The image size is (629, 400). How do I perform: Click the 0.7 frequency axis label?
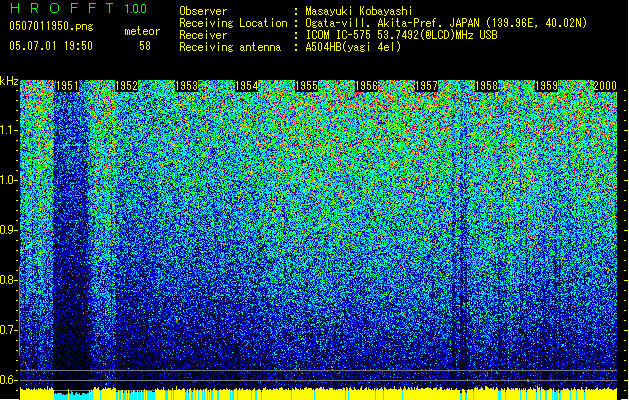(8, 330)
